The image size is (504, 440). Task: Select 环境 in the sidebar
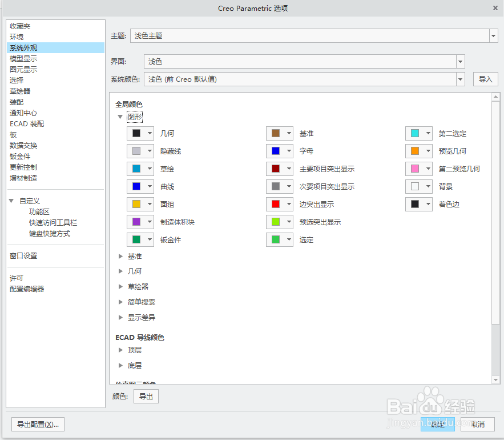[17, 37]
